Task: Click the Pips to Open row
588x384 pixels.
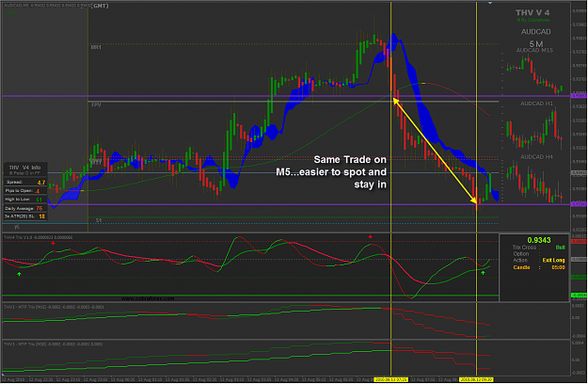Action: pos(25,191)
